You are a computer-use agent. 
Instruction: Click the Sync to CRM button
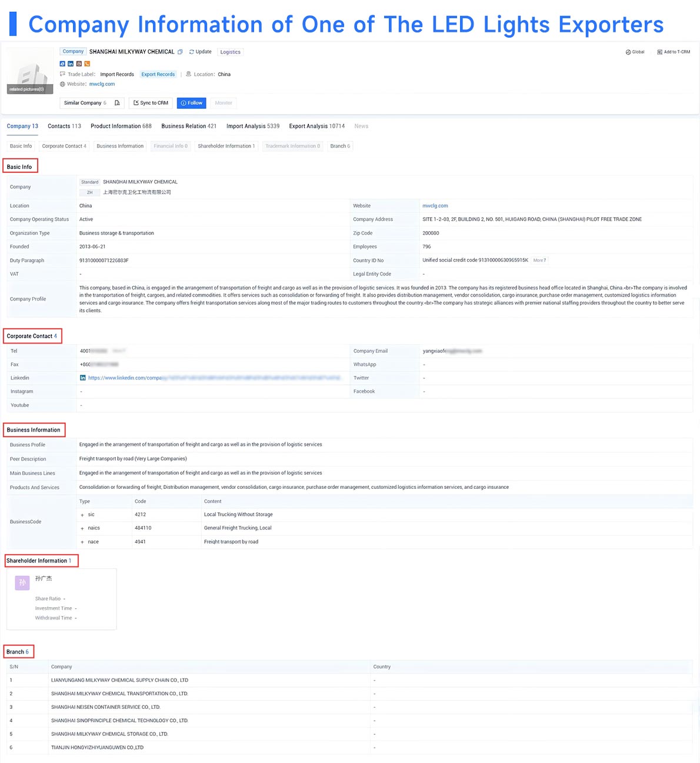click(x=151, y=103)
